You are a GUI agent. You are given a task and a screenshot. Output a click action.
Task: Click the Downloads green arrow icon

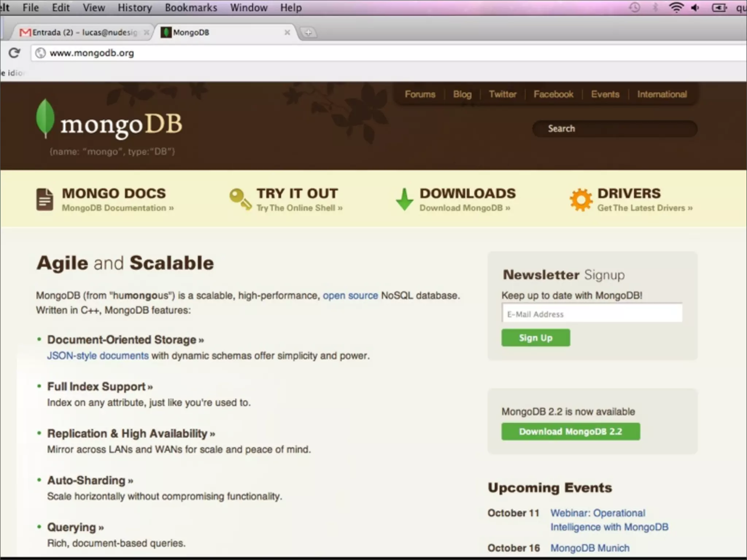click(x=404, y=199)
